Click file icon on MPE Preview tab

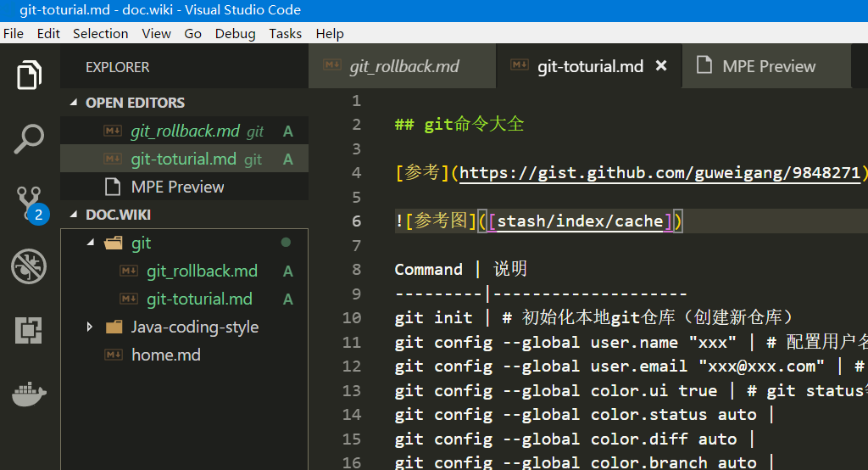(704, 64)
